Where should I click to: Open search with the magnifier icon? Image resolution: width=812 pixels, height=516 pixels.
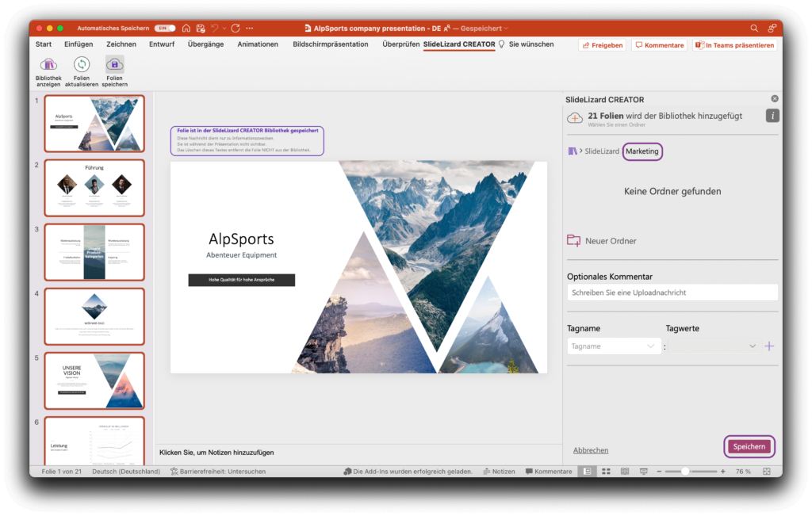coord(754,29)
